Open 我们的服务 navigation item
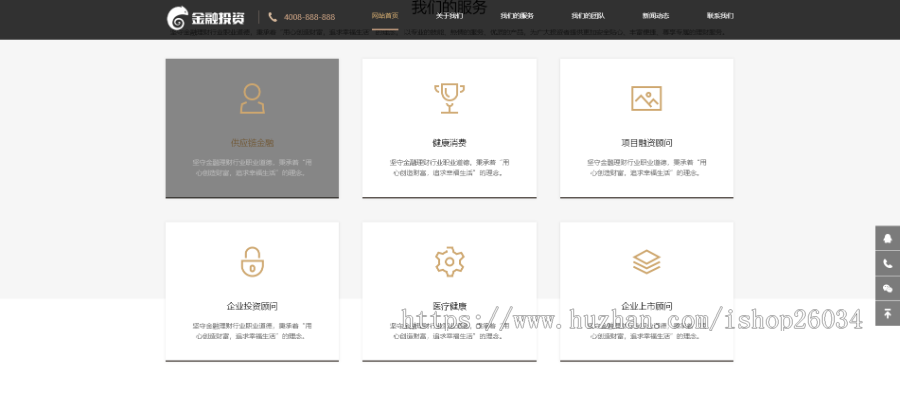Viewport: 900px width, 411px height. 517,16
